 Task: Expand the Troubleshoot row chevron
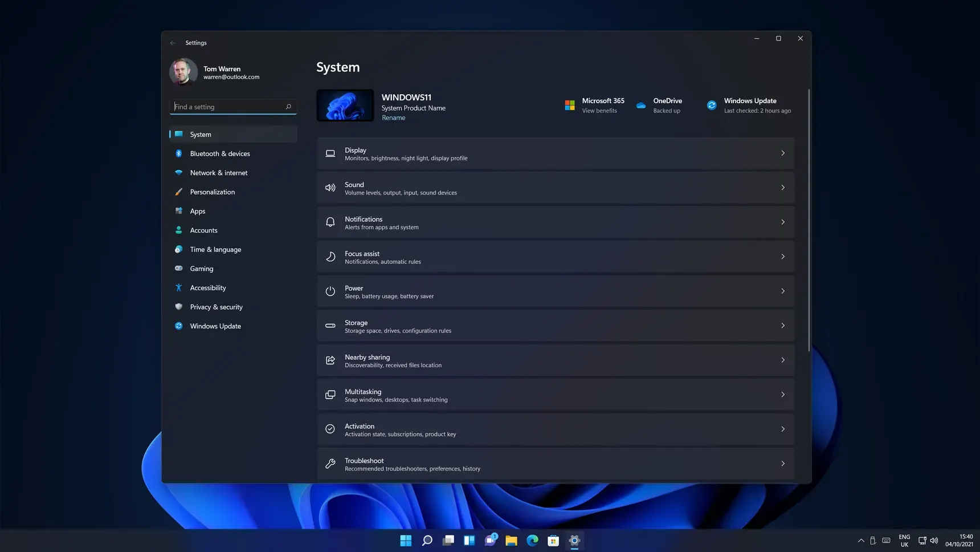[782, 464]
